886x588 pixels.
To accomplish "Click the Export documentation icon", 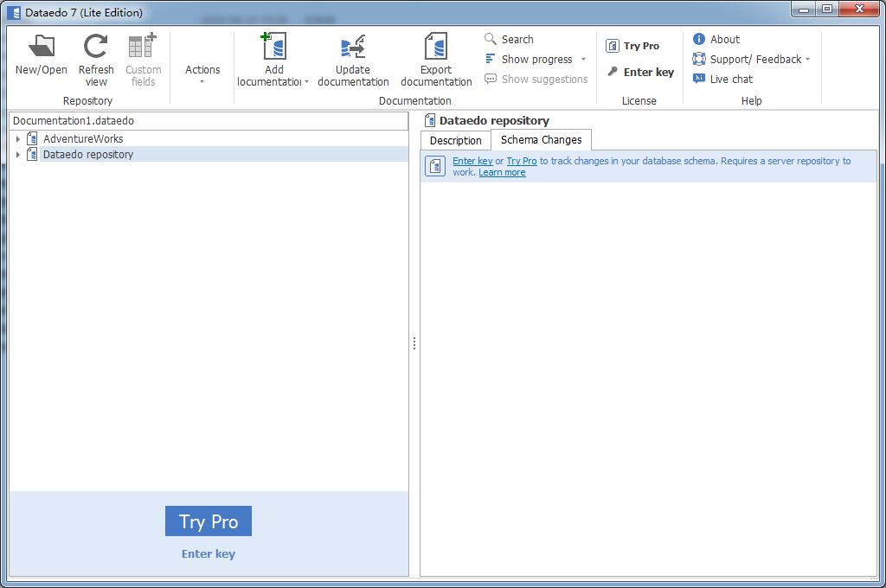I will [x=436, y=46].
